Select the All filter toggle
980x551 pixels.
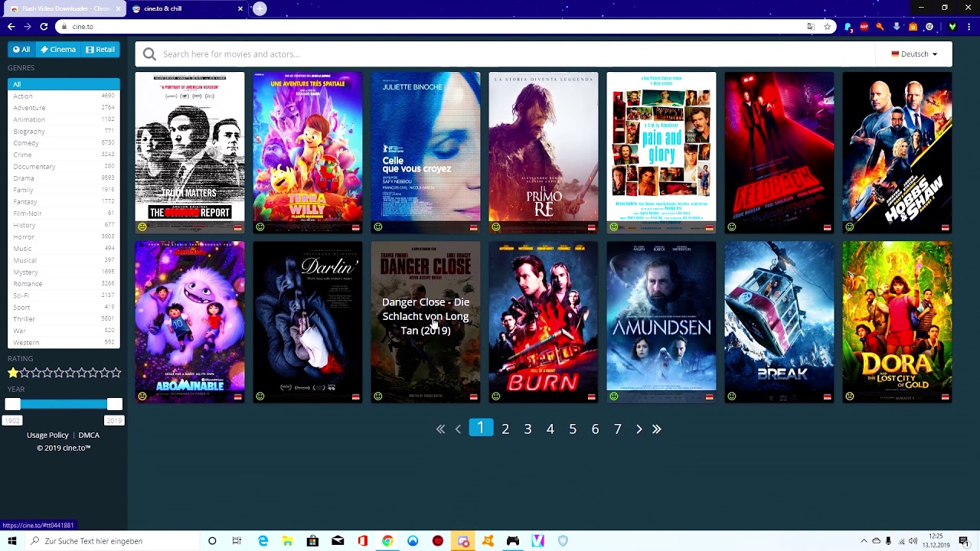21,50
